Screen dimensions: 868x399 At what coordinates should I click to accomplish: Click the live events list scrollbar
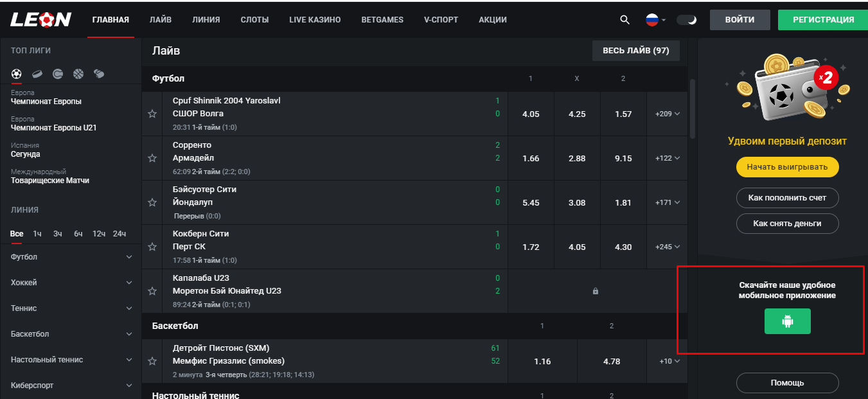(x=693, y=108)
